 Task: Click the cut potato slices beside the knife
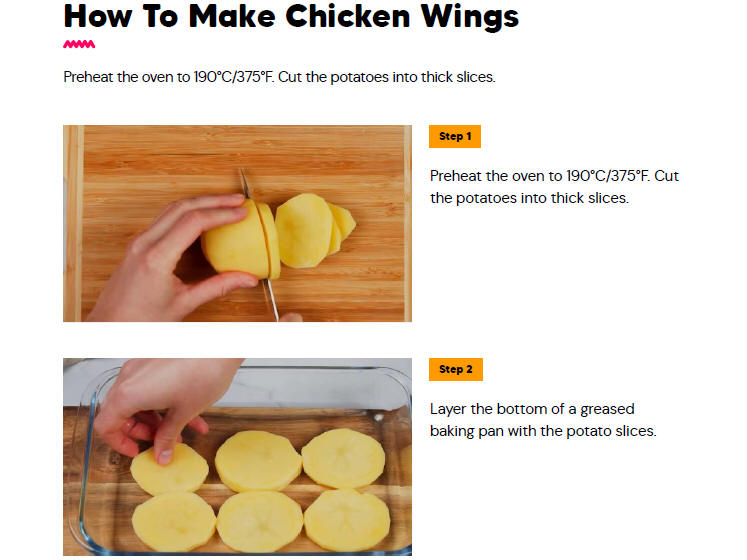pyautogui.click(x=314, y=230)
